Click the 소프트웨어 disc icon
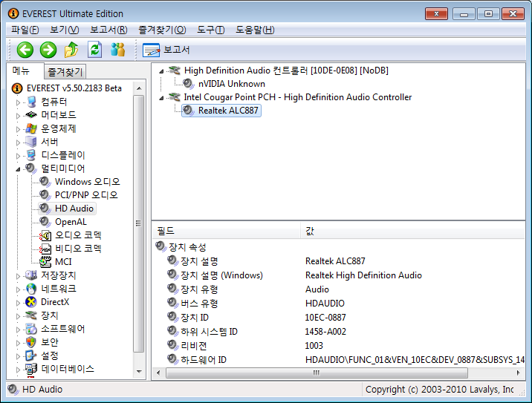The image size is (532, 403). 31,329
